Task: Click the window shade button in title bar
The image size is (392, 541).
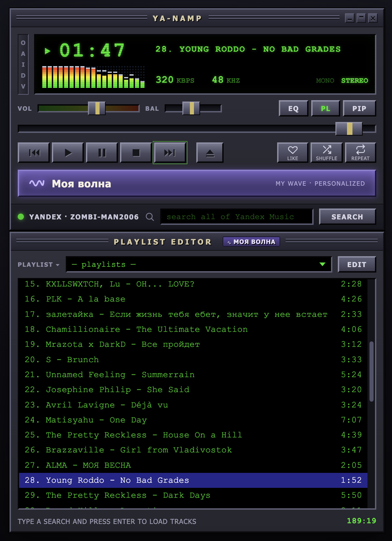Action: click(x=361, y=18)
